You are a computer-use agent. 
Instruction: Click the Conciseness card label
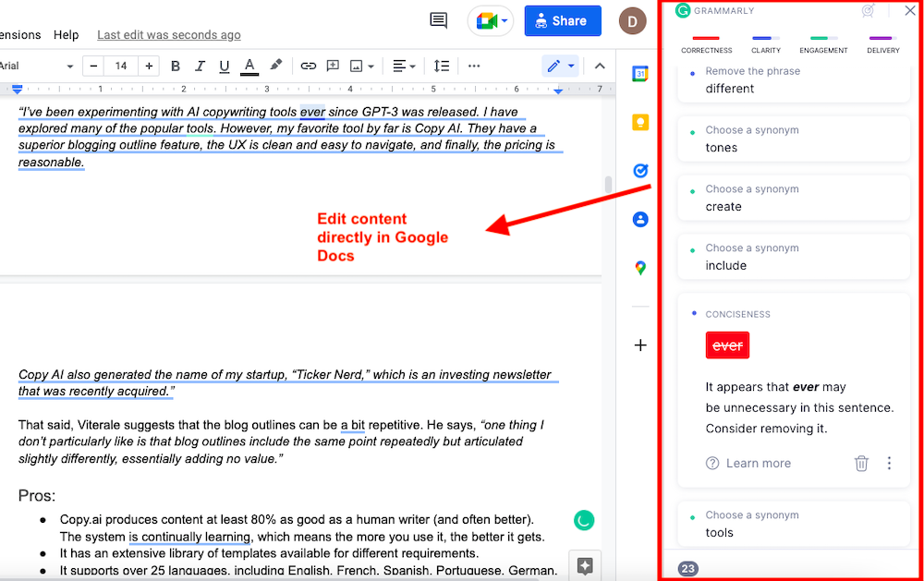[737, 314]
